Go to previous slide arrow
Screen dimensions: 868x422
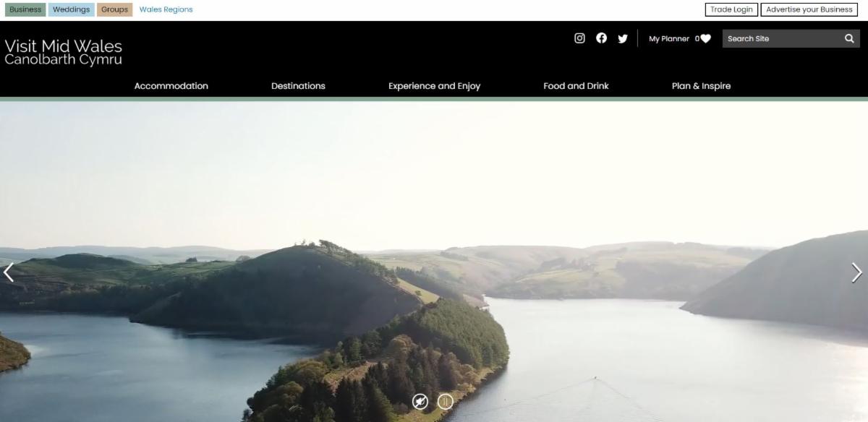[x=9, y=272]
